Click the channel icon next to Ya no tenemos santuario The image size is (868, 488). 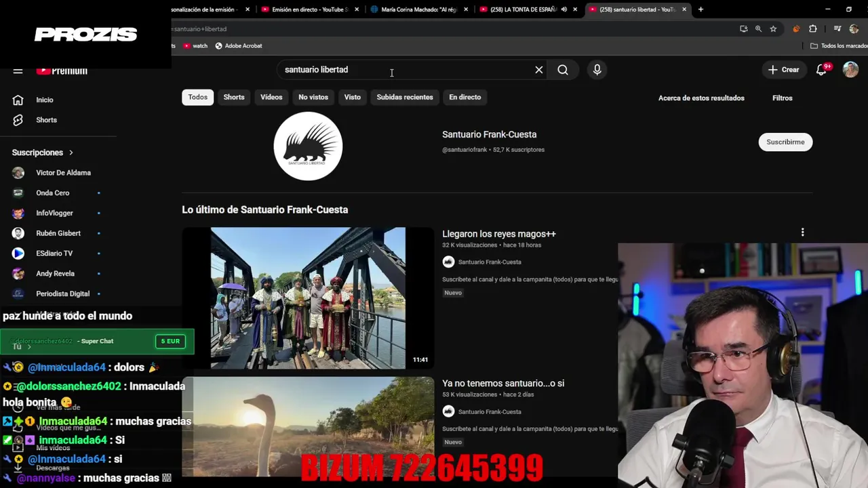448,411
